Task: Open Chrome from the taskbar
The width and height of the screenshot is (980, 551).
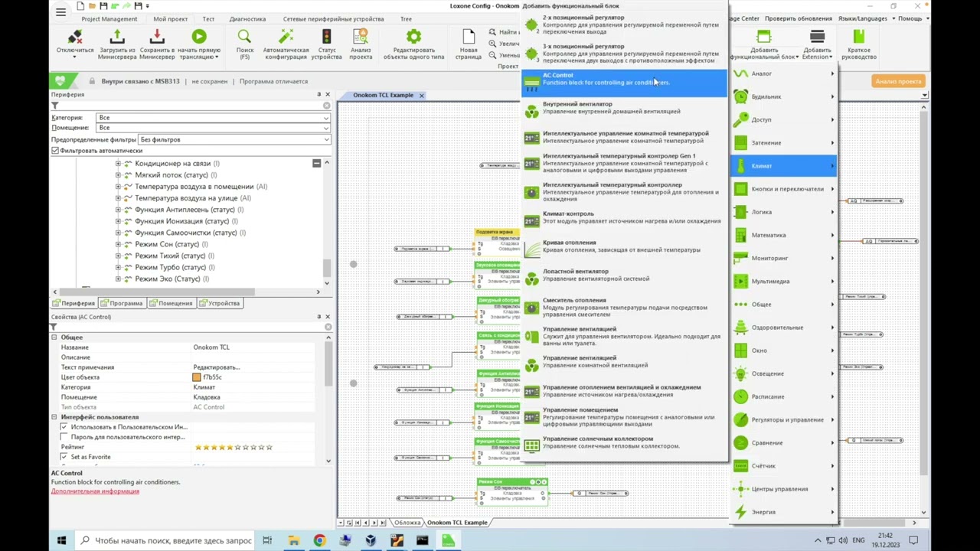Action: [x=319, y=540]
